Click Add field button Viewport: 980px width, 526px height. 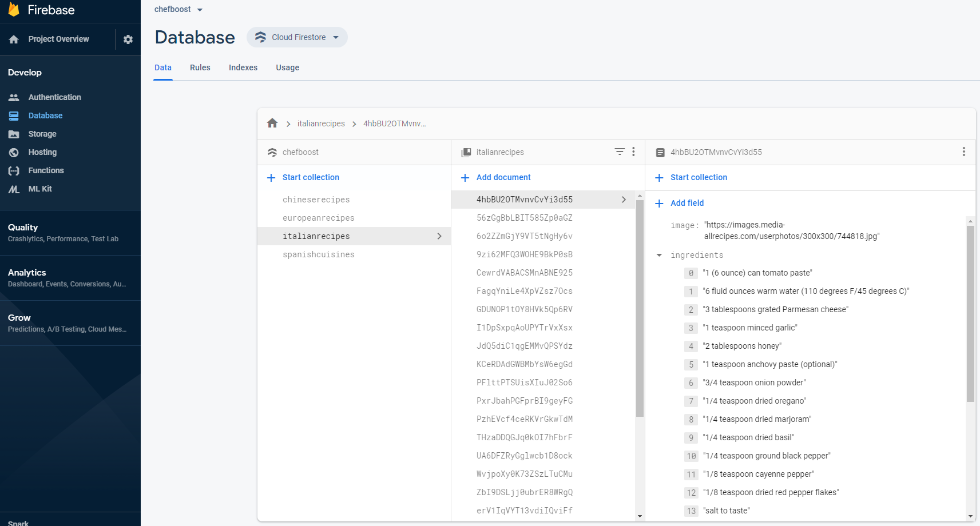pyautogui.click(x=687, y=204)
